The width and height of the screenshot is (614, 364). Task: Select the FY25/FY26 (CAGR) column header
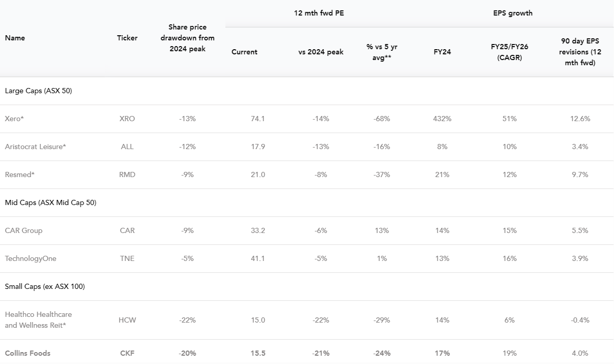(509, 52)
